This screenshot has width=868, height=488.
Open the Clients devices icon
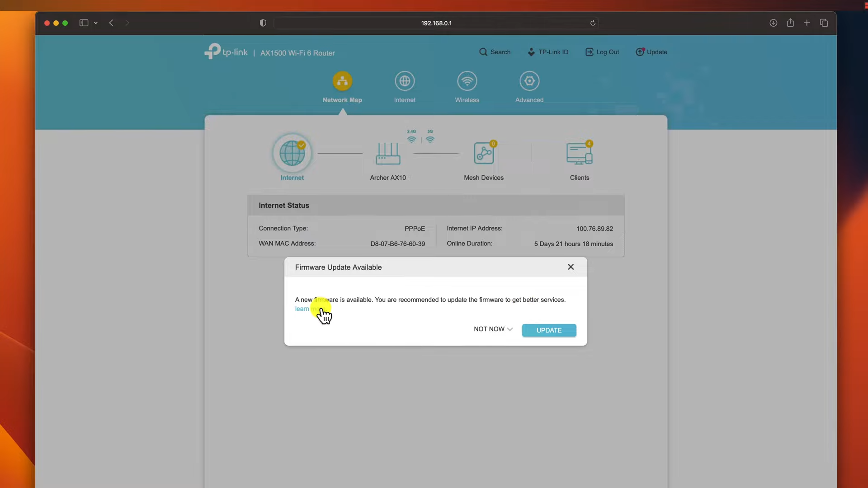coord(579,154)
